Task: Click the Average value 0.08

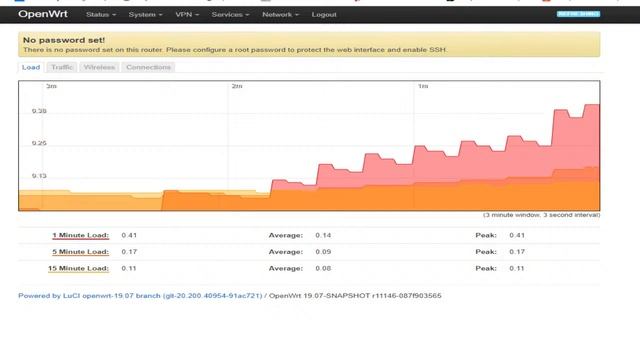Action: [323, 269]
